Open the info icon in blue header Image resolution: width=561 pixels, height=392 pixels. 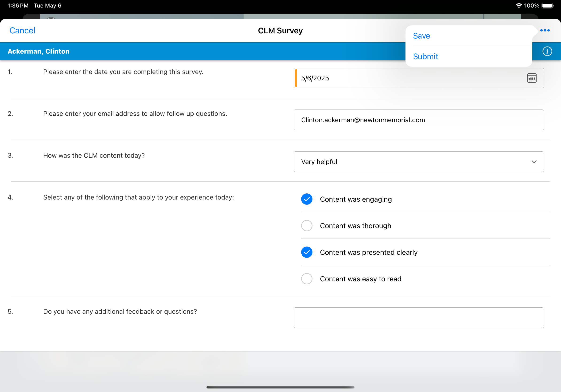coord(547,51)
